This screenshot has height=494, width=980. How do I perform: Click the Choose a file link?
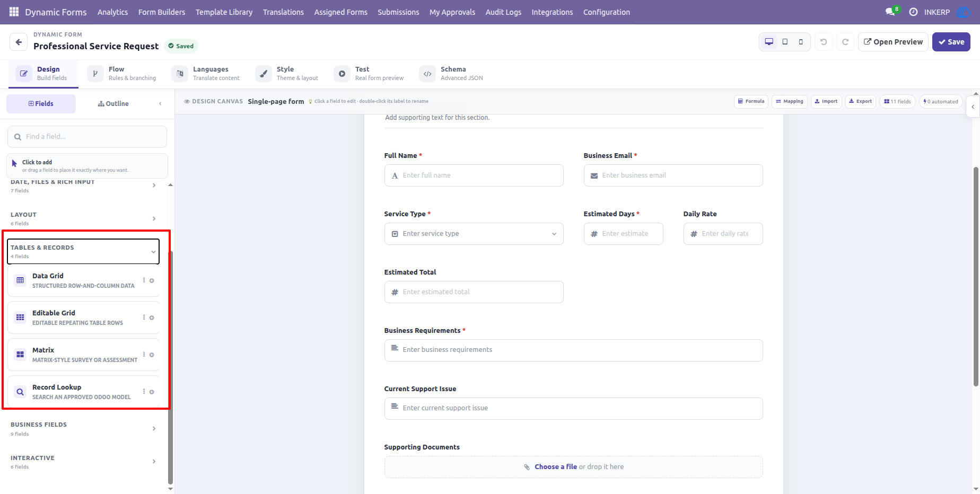click(x=555, y=467)
